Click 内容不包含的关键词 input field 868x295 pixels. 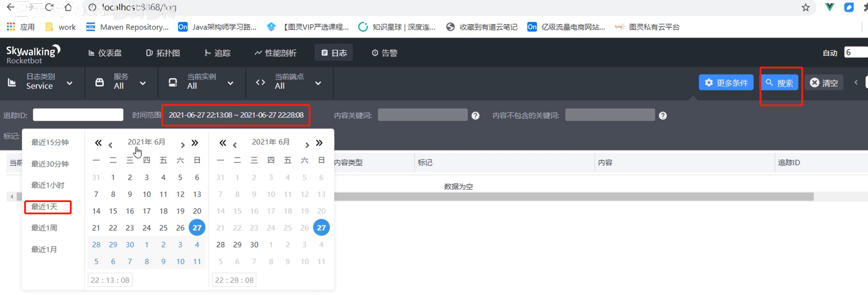(x=610, y=115)
